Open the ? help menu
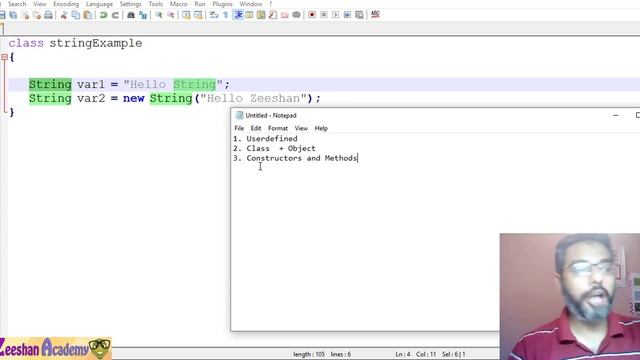 click(x=271, y=4)
